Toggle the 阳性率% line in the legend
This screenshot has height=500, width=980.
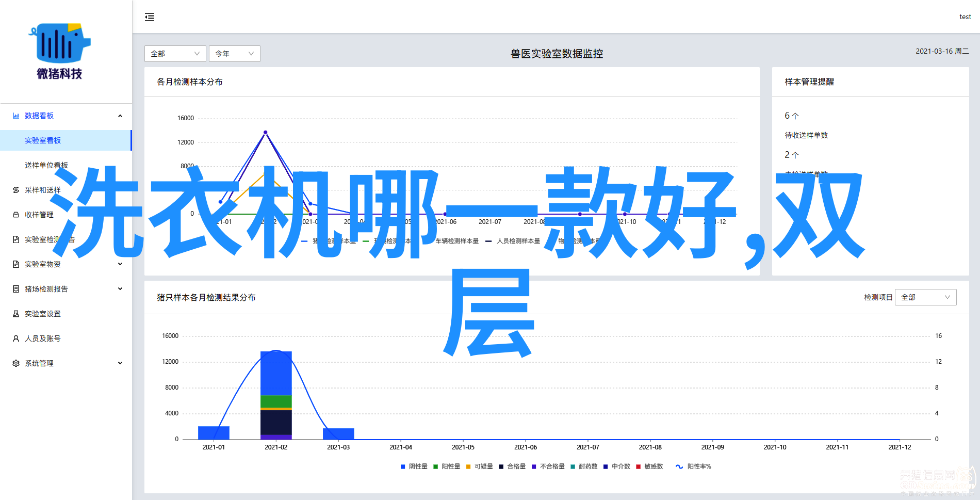[x=693, y=466]
